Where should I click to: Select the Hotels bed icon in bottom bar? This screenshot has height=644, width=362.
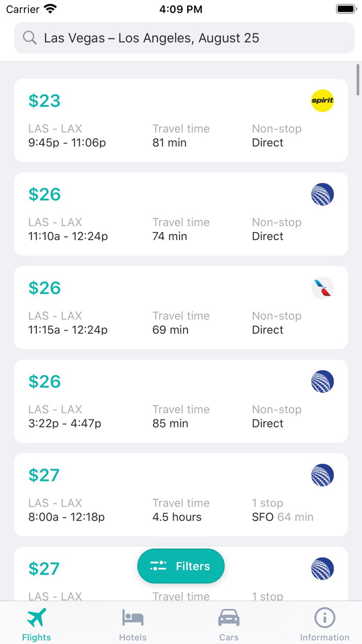(x=133, y=617)
